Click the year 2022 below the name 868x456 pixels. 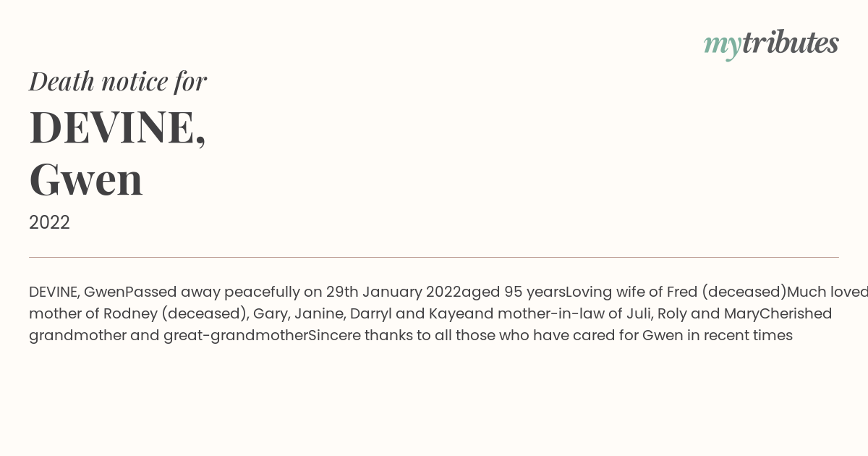click(x=49, y=223)
